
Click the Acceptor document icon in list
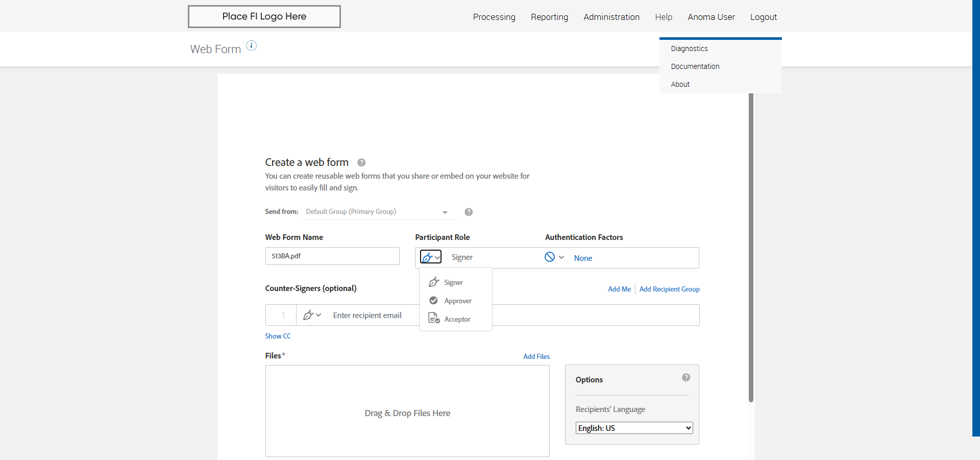pos(434,319)
